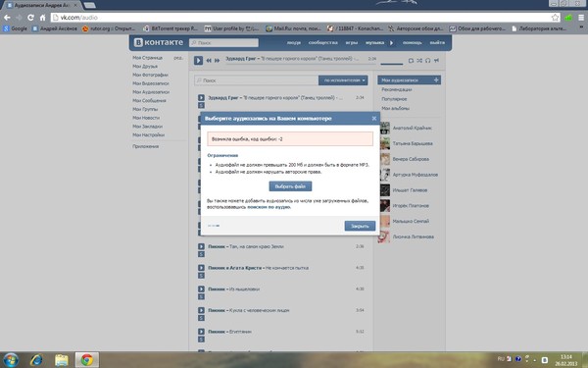Open Моя Страница in the sidebar
The width and height of the screenshot is (588, 368).
[147, 58]
